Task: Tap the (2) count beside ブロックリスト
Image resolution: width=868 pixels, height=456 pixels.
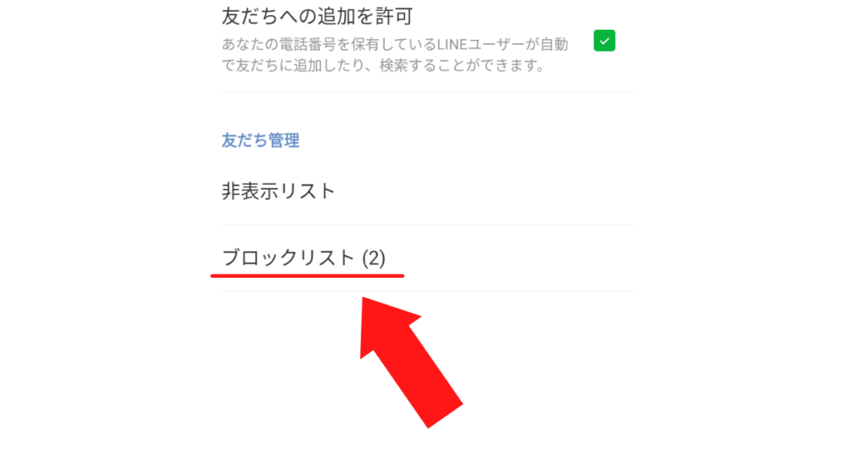Action: [374, 259]
